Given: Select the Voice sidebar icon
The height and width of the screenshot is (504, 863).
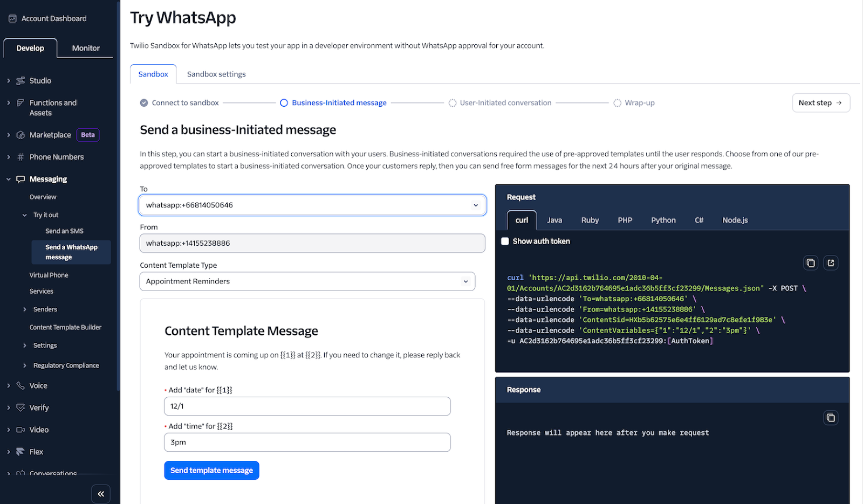Looking at the screenshot, I should pos(20,385).
